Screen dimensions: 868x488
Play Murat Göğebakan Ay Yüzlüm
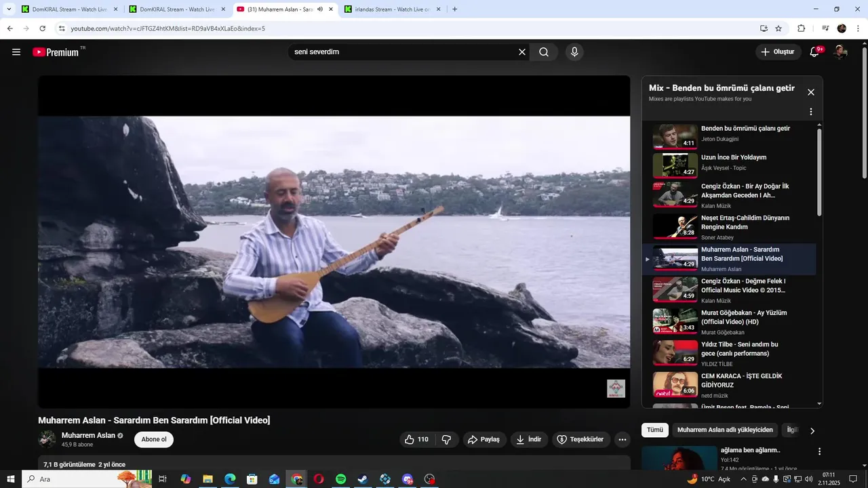pos(729,322)
